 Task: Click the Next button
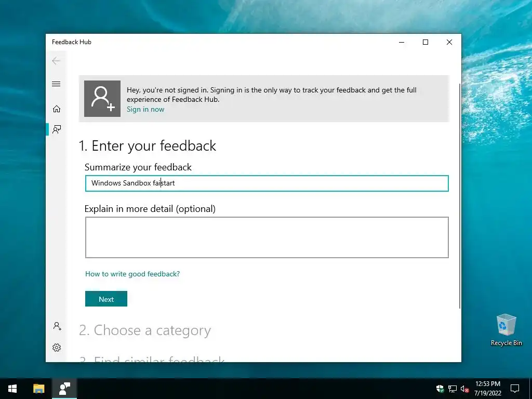click(106, 299)
